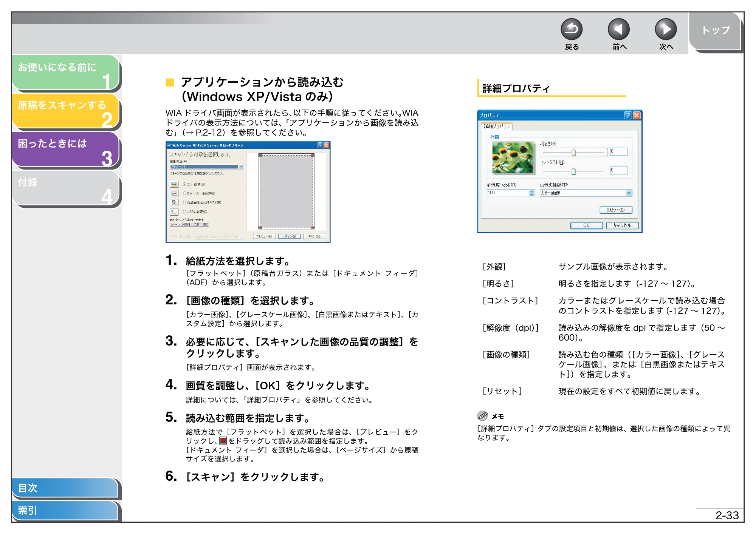Click the red drag-handle icon in step 5 text
756x534 pixels.
(x=223, y=441)
